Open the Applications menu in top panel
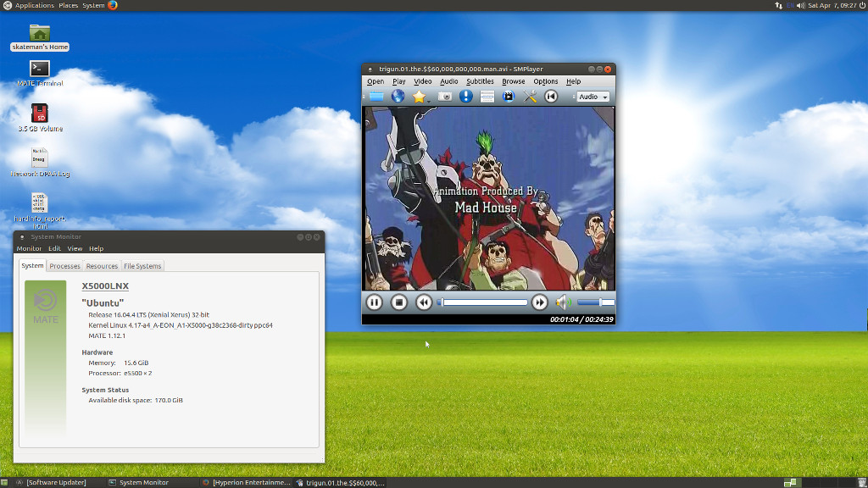This screenshot has height=488, width=868. point(34,5)
